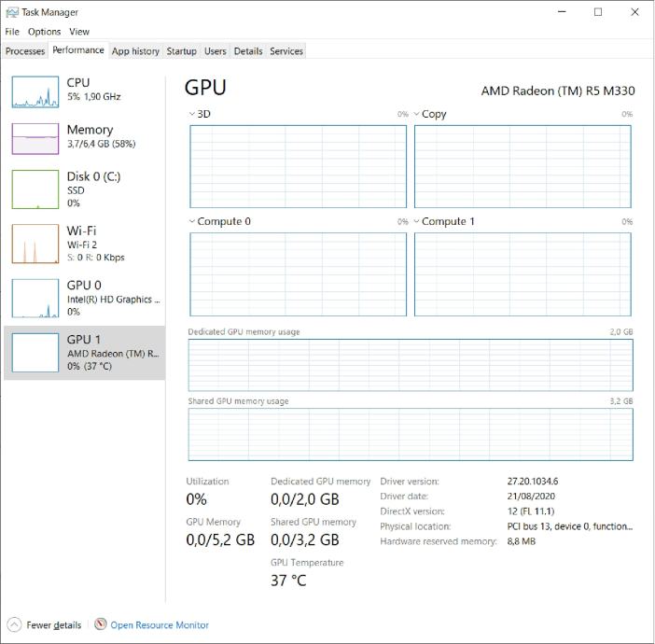Click the Compute 1 usage graph

(x=523, y=274)
